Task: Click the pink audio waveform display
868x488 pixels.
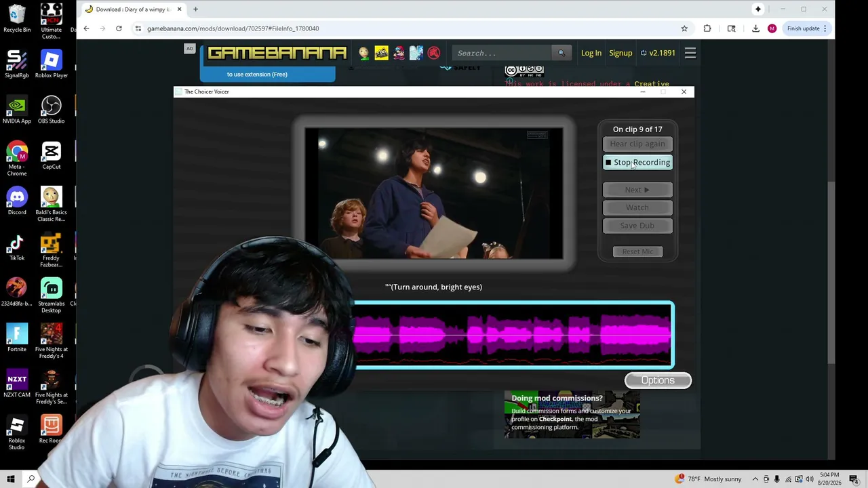Action: coord(513,335)
